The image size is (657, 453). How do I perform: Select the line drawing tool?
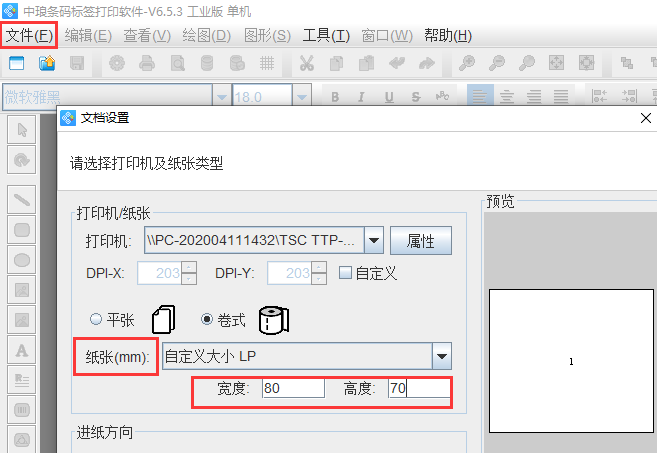[21, 198]
